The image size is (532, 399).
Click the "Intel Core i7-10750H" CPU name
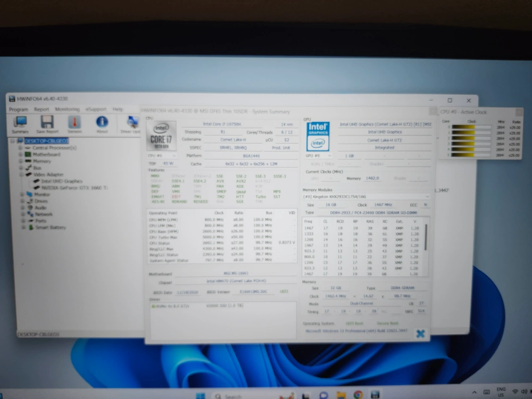222,124
